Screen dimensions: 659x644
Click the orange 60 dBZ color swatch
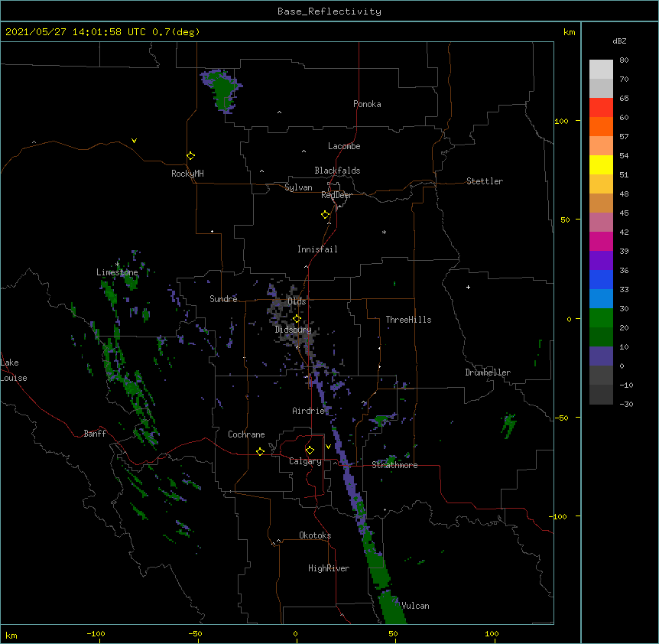click(x=601, y=126)
